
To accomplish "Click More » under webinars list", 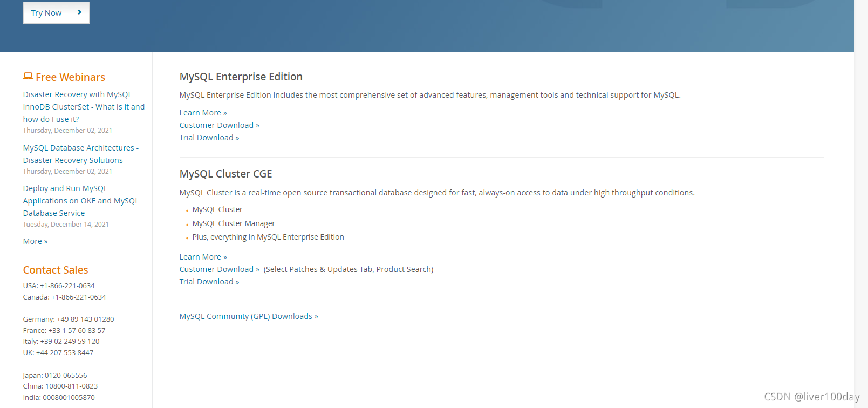I will pyautogui.click(x=35, y=241).
